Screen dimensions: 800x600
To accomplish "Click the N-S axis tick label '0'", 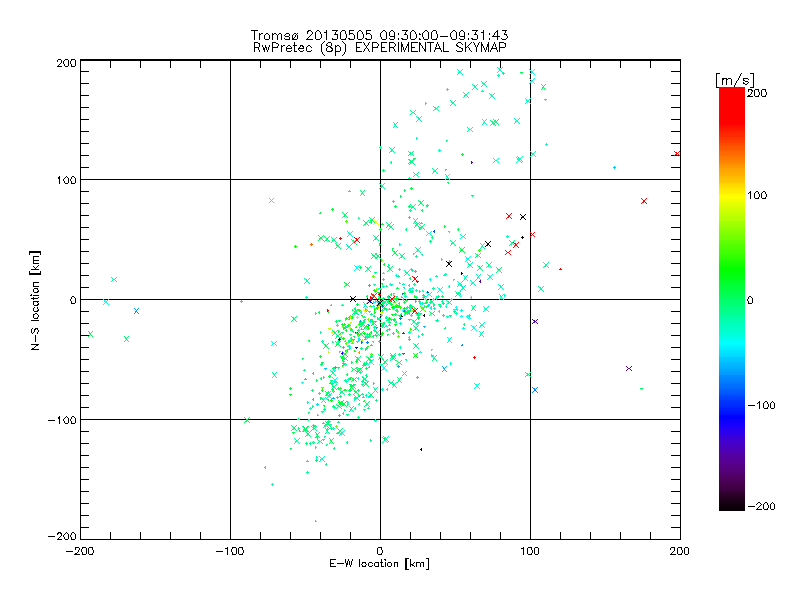I will [x=73, y=300].
